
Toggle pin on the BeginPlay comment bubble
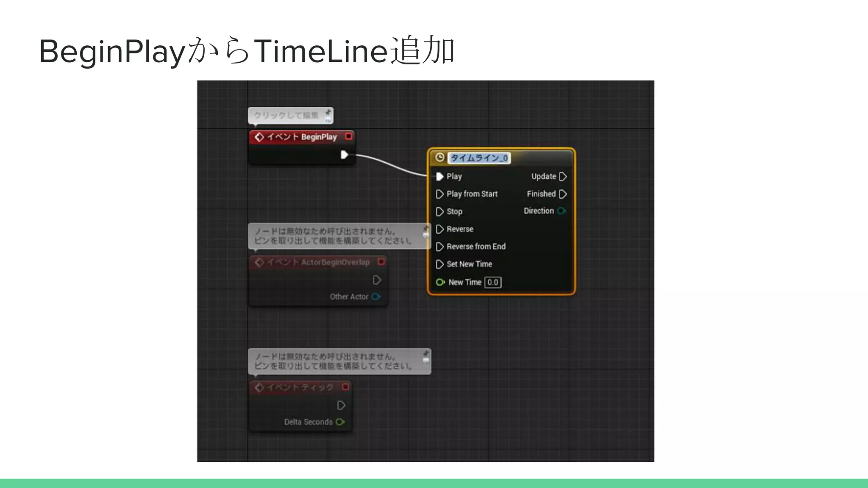(328, 112)
